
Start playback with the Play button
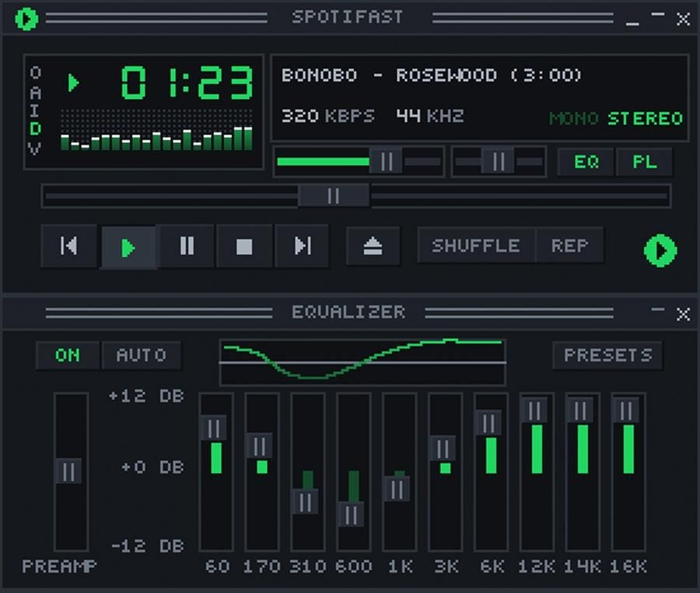[128, 248]
